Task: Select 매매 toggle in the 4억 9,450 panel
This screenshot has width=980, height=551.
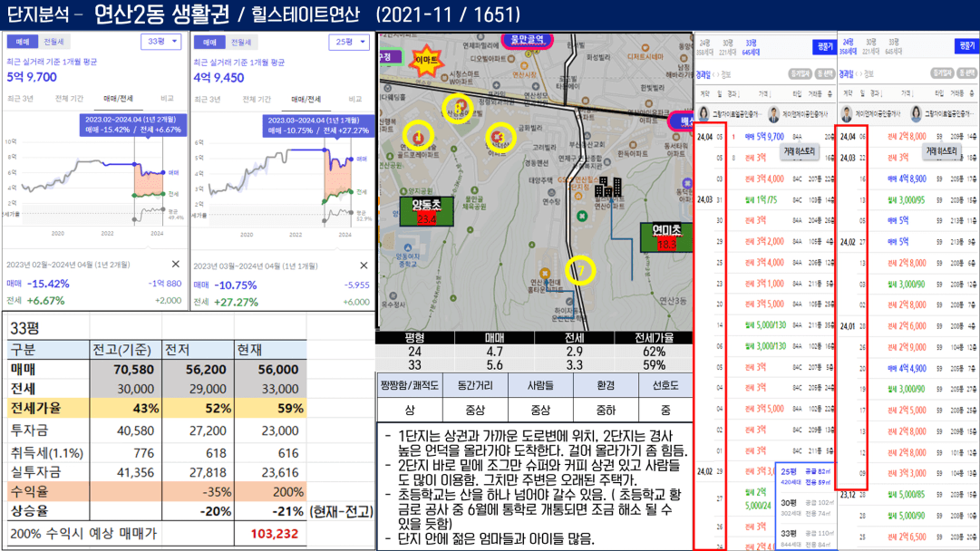Action: tap(209, 43)
